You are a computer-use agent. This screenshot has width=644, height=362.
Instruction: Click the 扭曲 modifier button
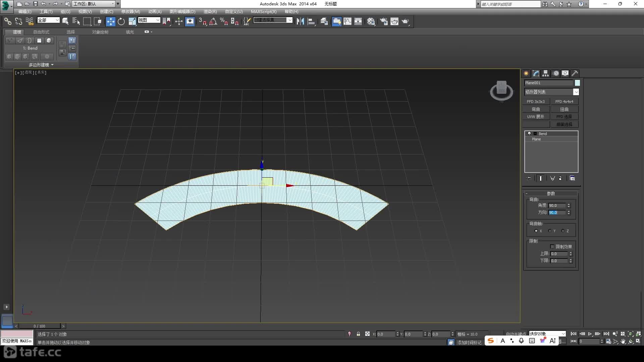point(564,109)
